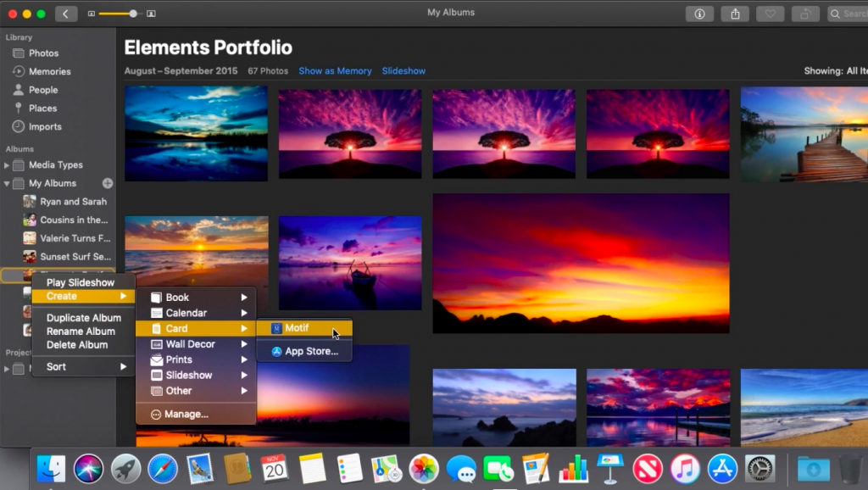Click the Rotate toolbar button

805,14
